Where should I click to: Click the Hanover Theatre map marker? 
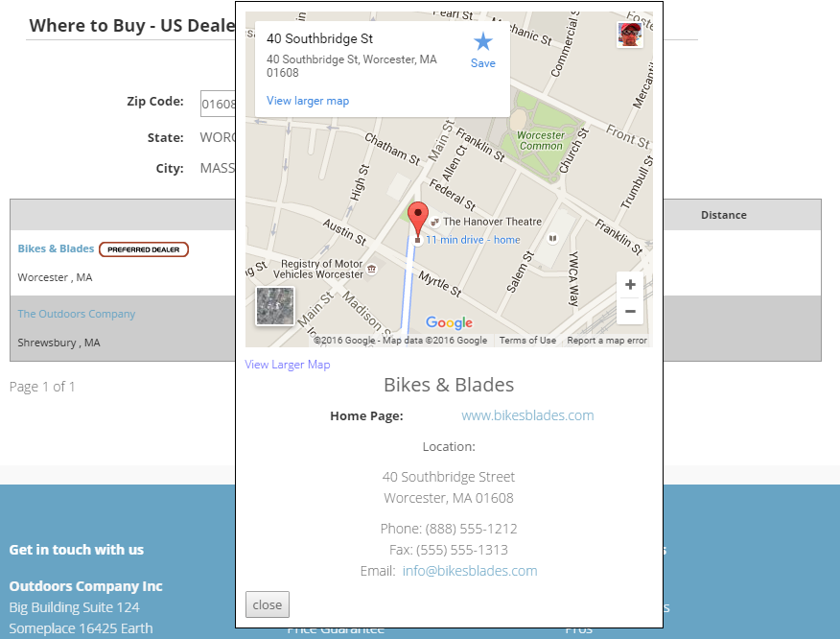[434, 222]
